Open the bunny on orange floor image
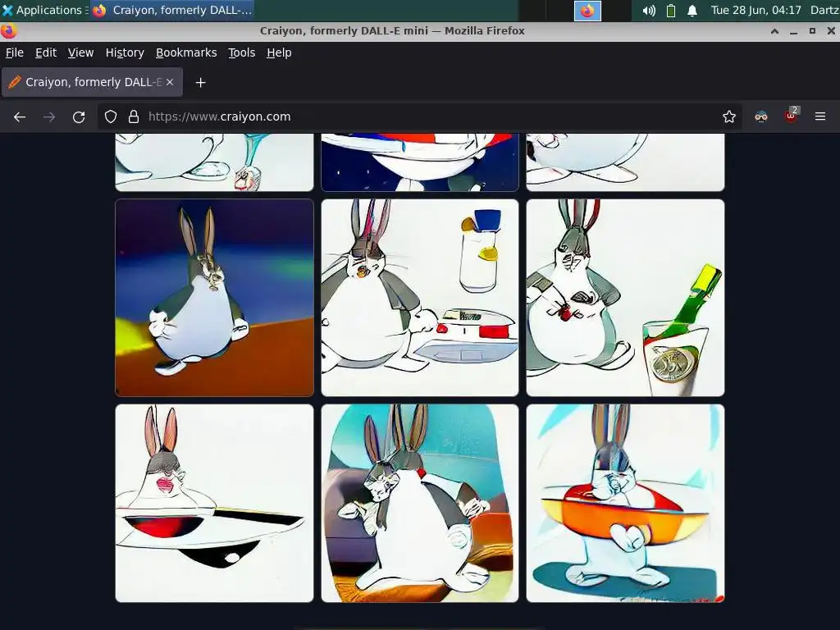The image size is (840, 630). pyautogui.click(x=214, y=298)
